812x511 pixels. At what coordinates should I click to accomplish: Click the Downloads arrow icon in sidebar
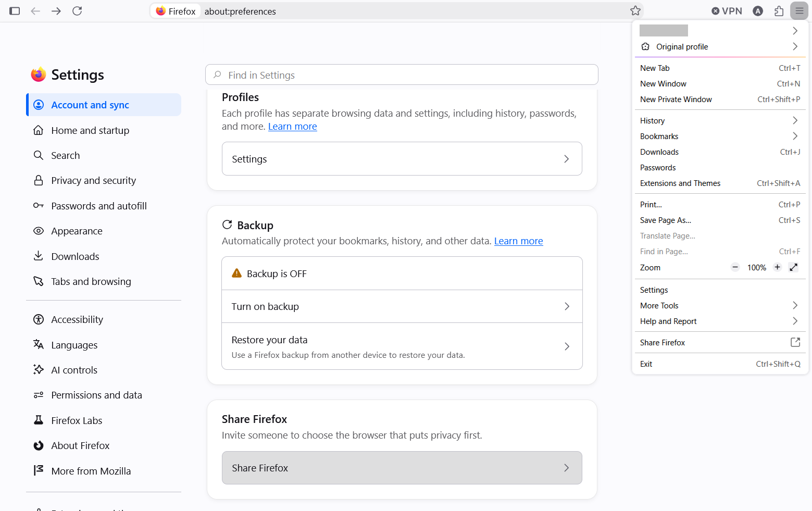39,256
